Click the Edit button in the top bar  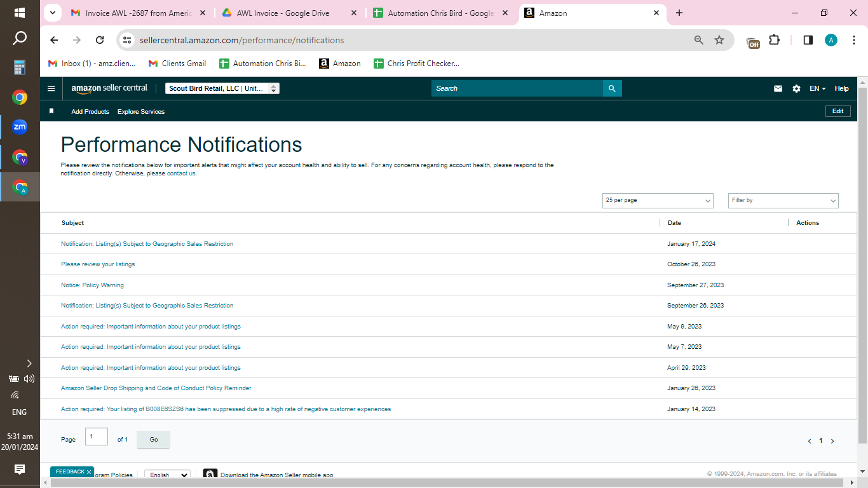(837, 111)
